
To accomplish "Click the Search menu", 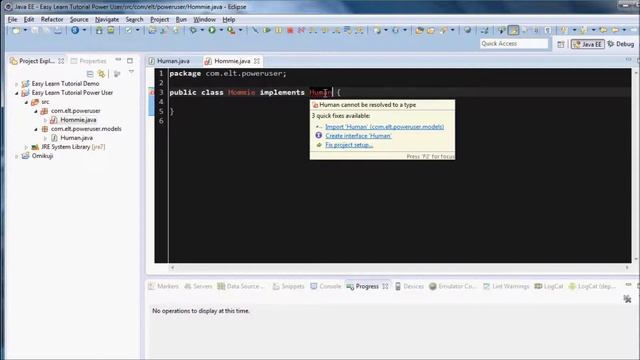I will pyautogui.click(x=134, y=19).
